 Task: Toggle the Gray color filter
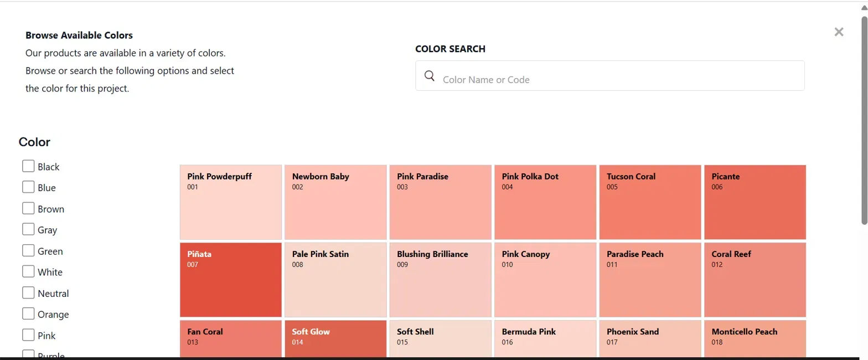click(28, 229)
